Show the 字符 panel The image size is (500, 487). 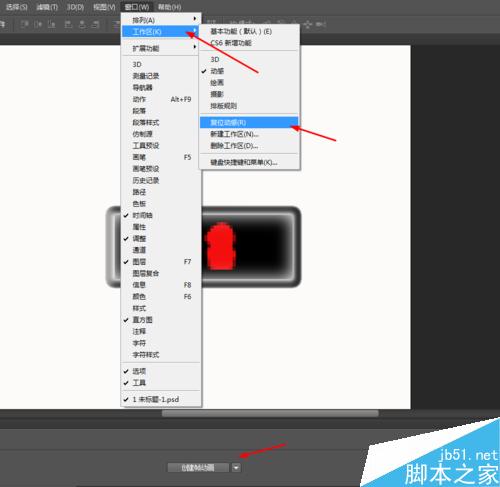pyautogui.click(x=161, y=343)
